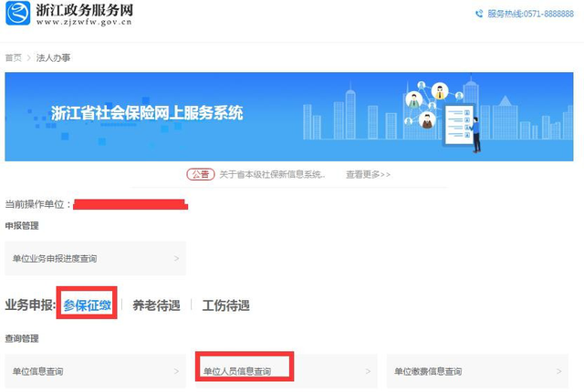The height and width of the screenshot is (392, 584).
Task: Switch to the 工伤待遇 tab
Action: (x=225, y=305)
